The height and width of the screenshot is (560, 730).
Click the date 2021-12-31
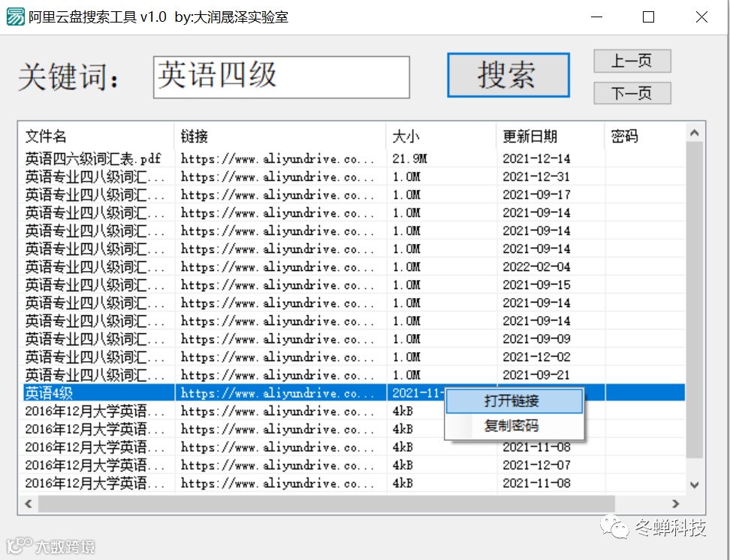536,177
